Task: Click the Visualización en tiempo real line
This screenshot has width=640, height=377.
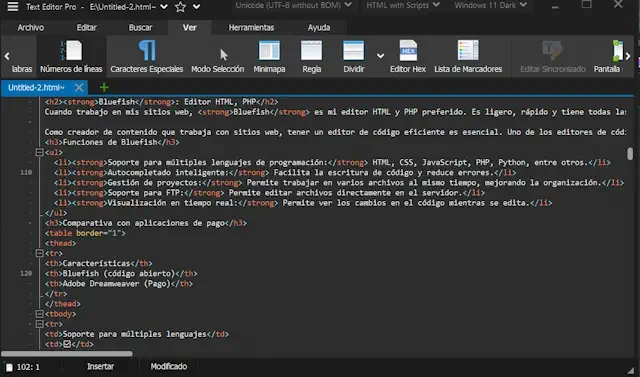Action: 303,203
